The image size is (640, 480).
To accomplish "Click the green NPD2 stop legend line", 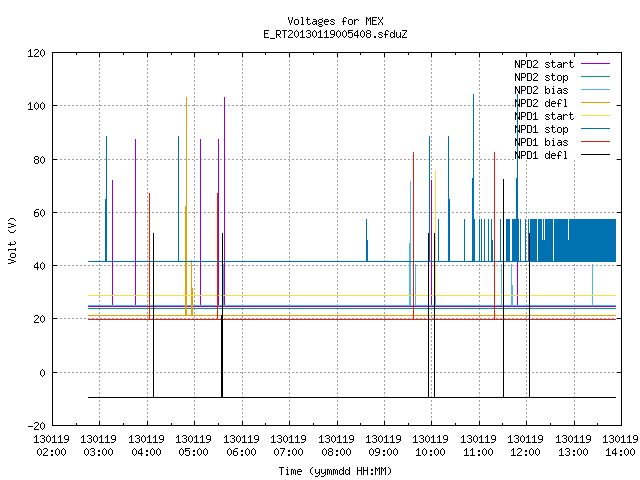I will click(x=595, y=77).
